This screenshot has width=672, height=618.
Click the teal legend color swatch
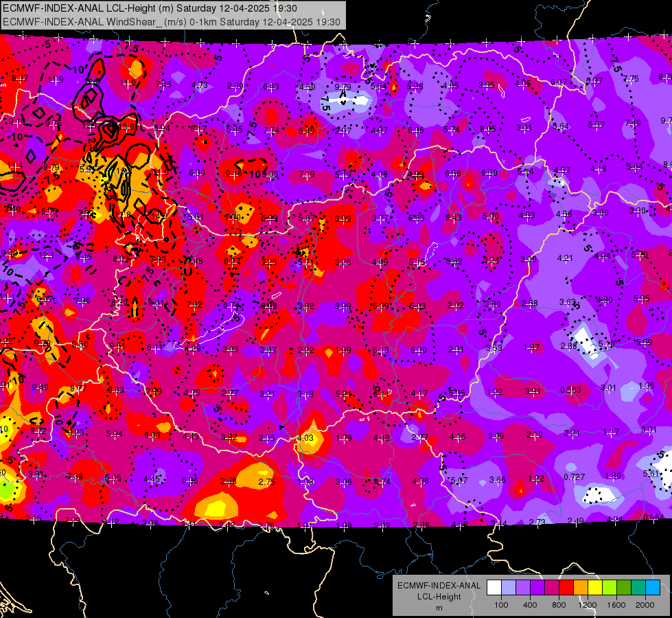[x=638, y=588]
